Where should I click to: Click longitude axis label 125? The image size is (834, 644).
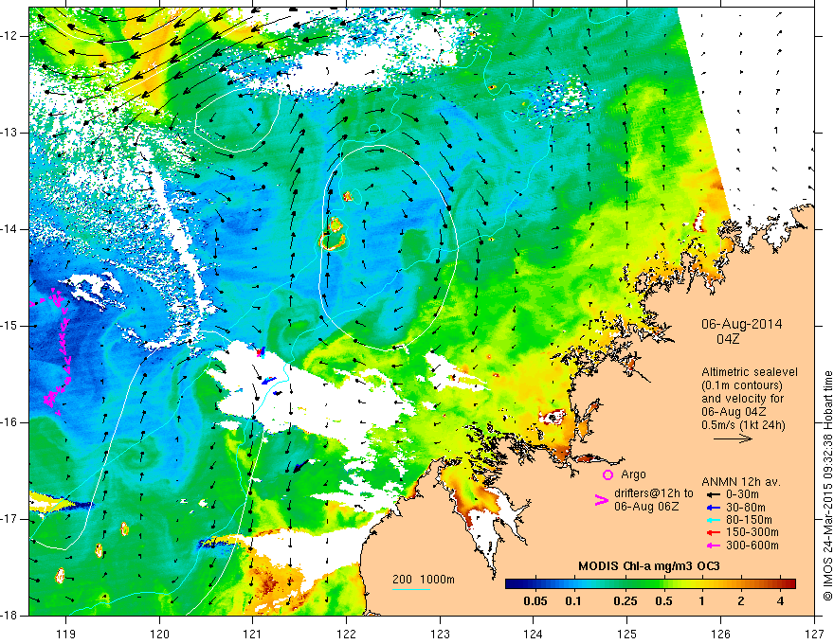[x=627, y=635]
